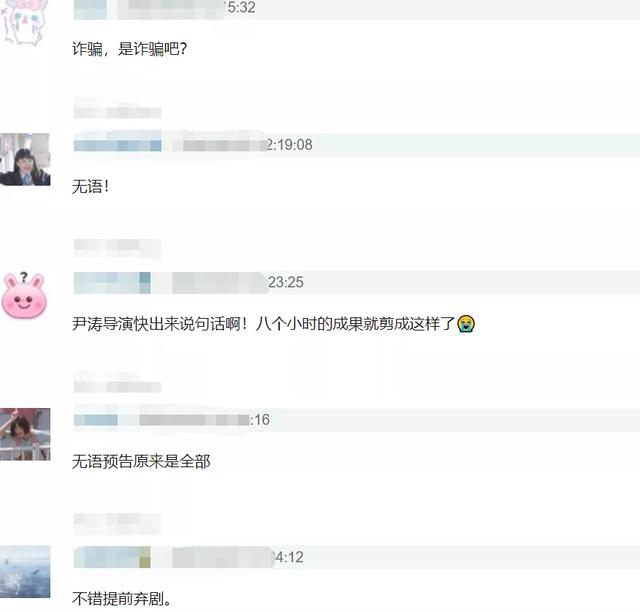Open the pink bunny with question mark avatar

click(24, 296)
